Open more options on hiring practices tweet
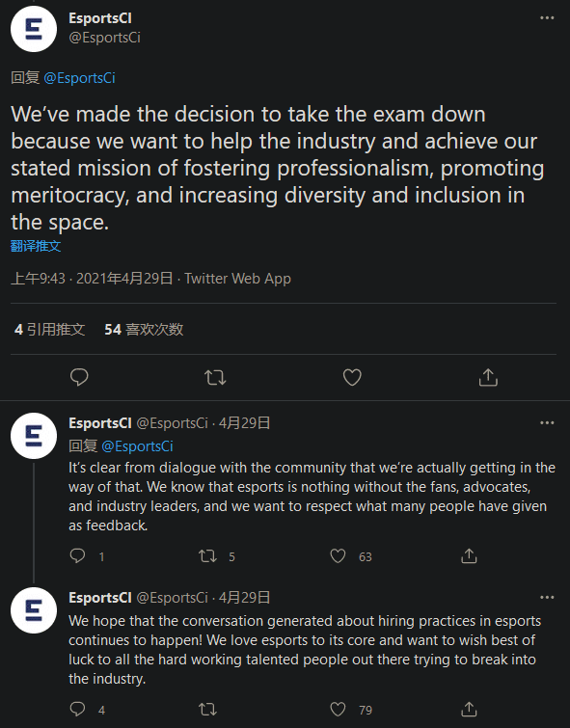This screenshot has height=728, width=570. tap(547, 598)
